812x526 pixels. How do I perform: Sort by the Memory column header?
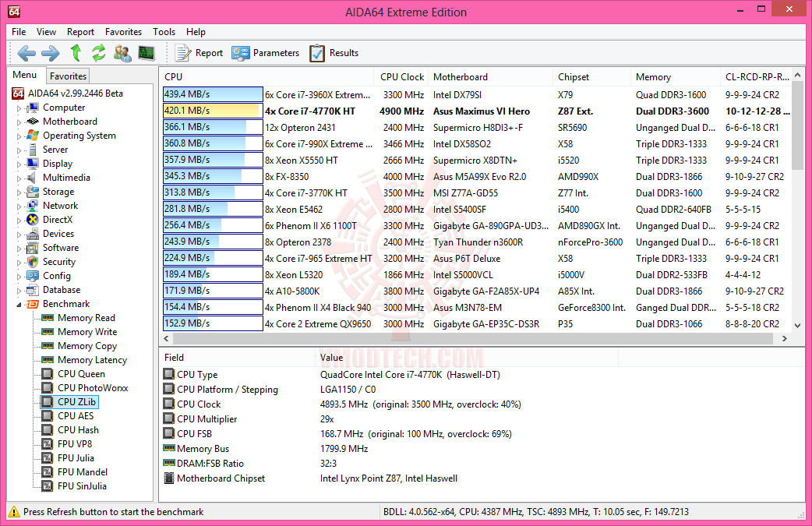[676, 76]
